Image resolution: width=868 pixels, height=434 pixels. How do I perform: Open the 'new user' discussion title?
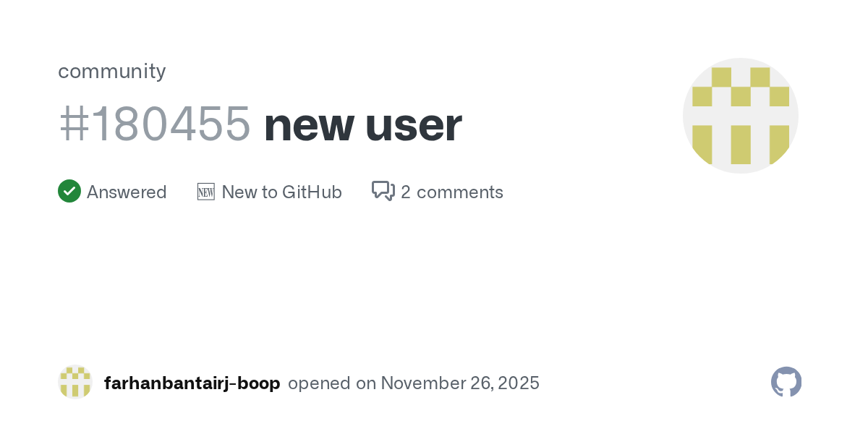coord(362,124)
